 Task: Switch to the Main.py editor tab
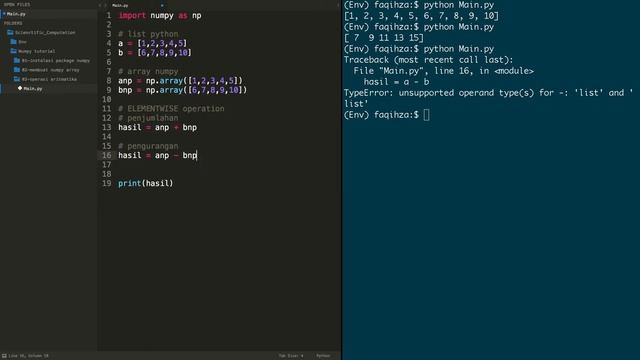coord(120,5)
